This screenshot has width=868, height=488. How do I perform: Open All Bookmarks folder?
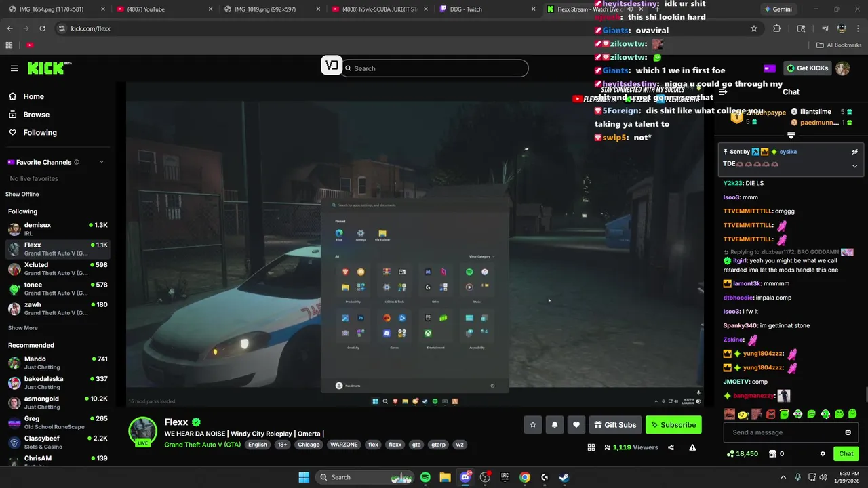coord(839,45)
